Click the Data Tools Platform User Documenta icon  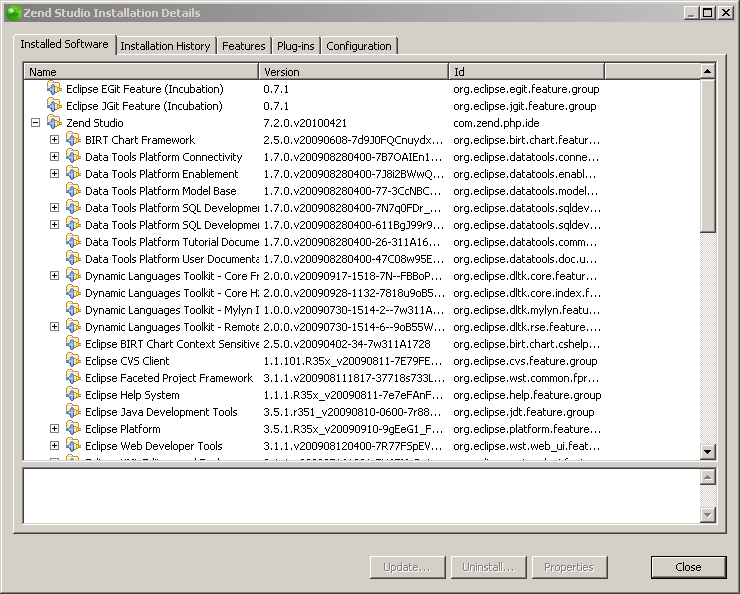[73, 259]
